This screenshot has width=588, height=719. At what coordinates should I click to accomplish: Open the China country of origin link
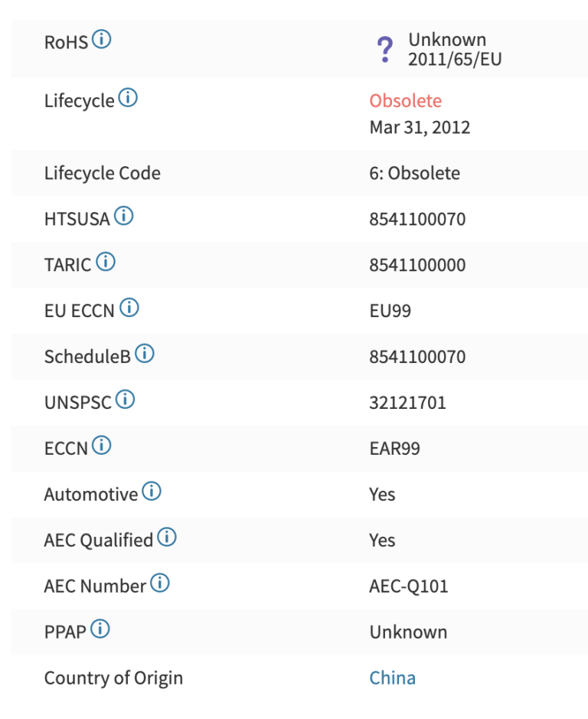(x=392, y=678)
